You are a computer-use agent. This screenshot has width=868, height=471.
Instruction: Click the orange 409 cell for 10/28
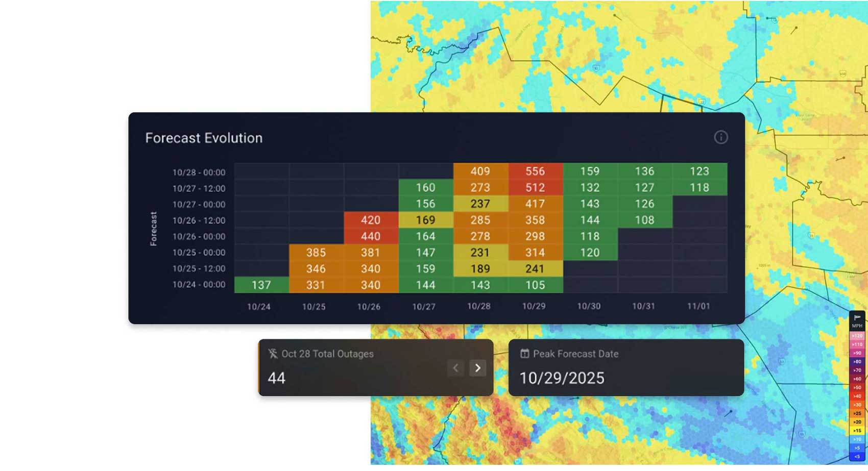pyautogui.click(x=480, y=171)
